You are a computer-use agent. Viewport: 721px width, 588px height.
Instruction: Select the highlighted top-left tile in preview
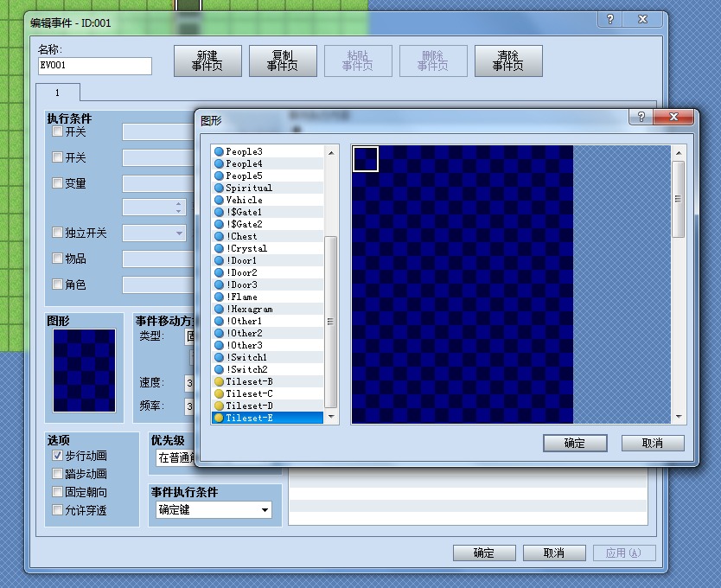coord(366,159)
